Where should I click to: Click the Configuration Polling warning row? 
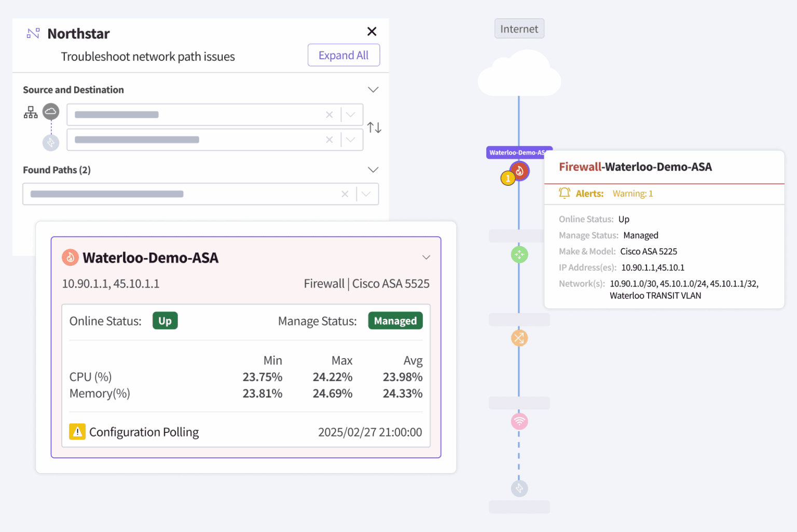[x=144, y=432]
